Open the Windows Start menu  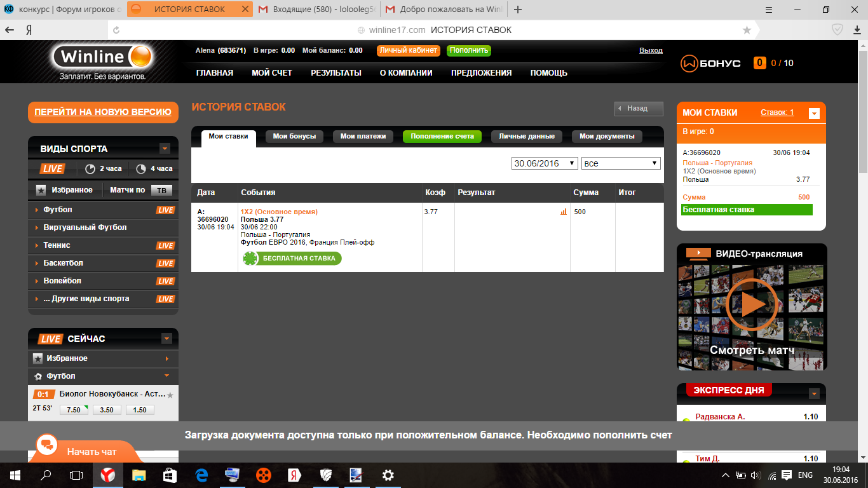[15, 475]
